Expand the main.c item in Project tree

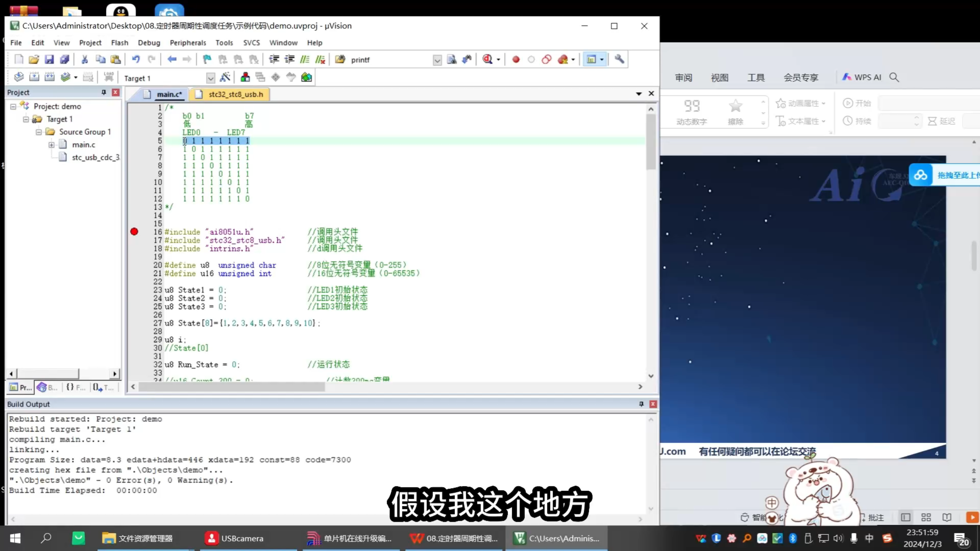pos(51,145)
